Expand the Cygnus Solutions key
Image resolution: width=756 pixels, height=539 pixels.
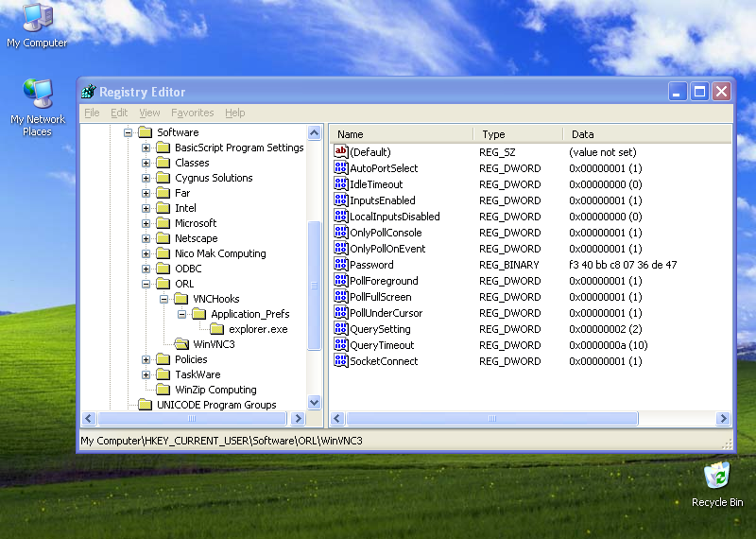146,178
